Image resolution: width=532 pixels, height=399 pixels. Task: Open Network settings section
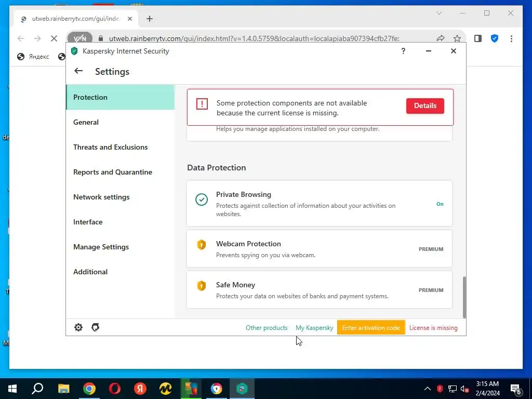120,197
